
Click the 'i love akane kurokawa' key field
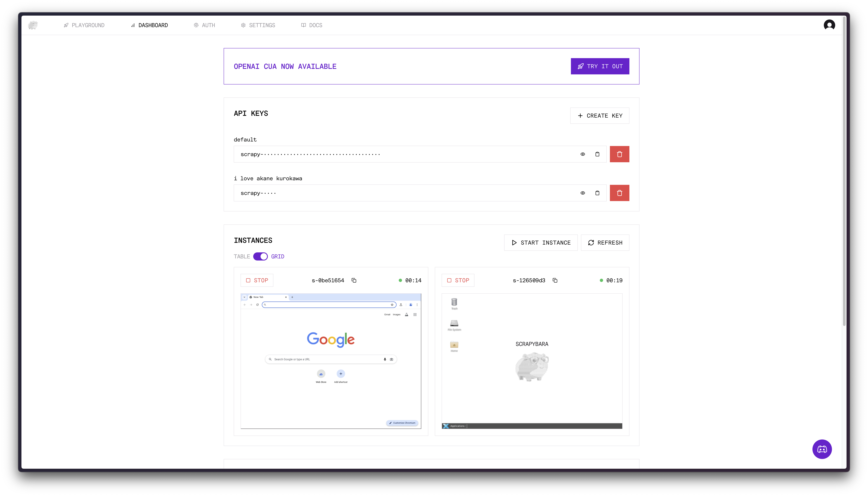click(x=420, y=193)
